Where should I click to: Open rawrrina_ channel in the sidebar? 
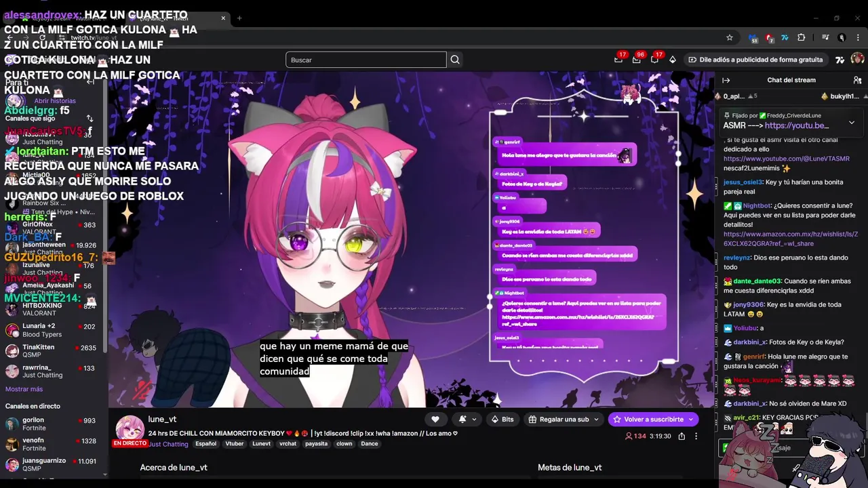[54, 371]
